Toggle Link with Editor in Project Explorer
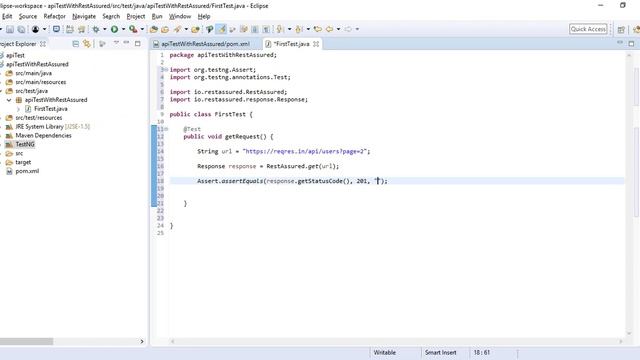This screenshot has width=640, height=360. coord(87,44)
